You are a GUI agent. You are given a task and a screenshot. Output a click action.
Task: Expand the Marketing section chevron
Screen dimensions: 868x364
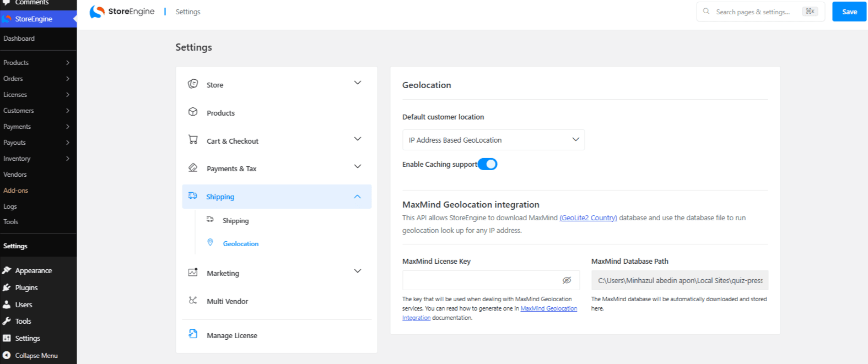358,271
